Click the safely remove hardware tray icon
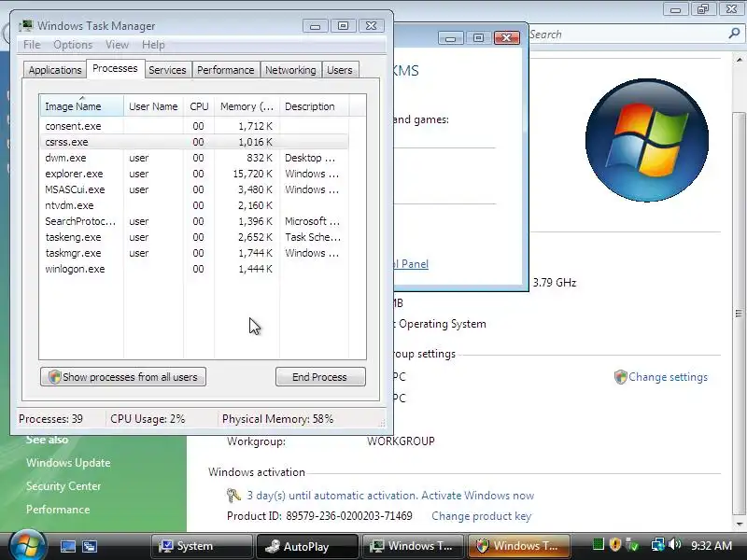The height and width of the screenshot is (560, 747). [632, 544]
